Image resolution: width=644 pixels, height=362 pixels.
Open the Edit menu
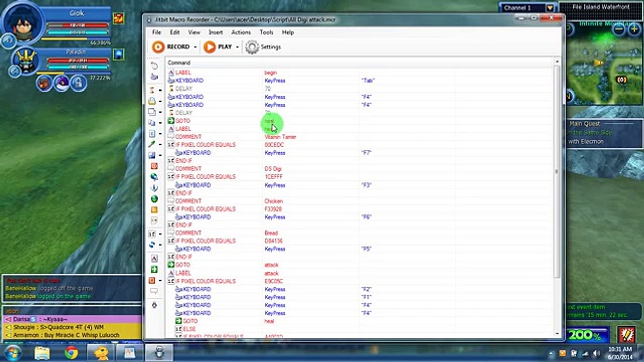coord(175,32)
